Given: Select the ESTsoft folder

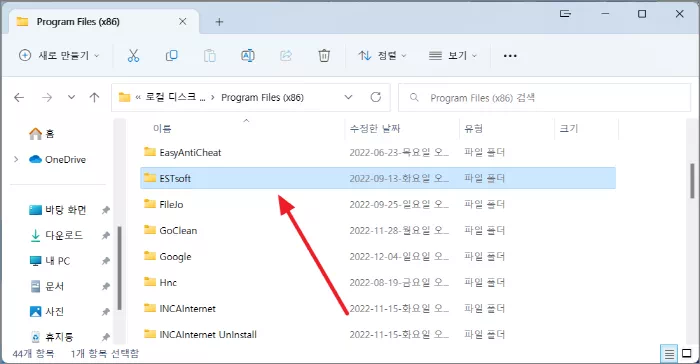Looking at the screenshot, I should tap(378, 178).
